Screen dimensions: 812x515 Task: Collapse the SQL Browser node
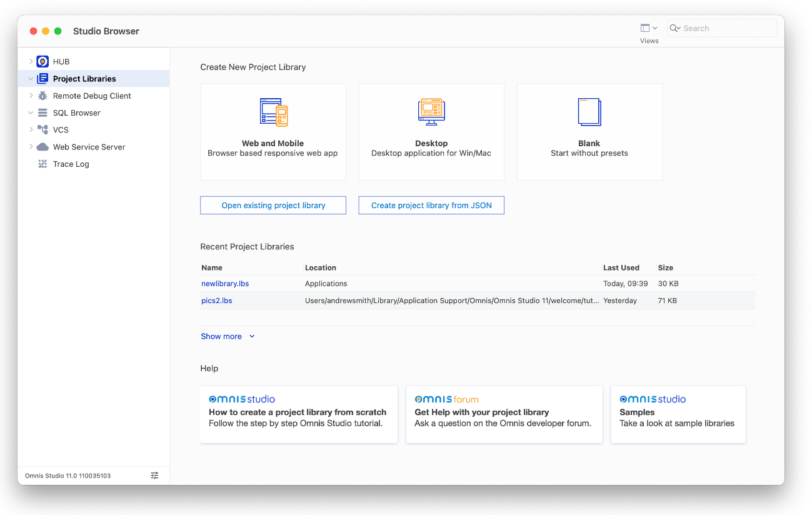pos(31,113)
